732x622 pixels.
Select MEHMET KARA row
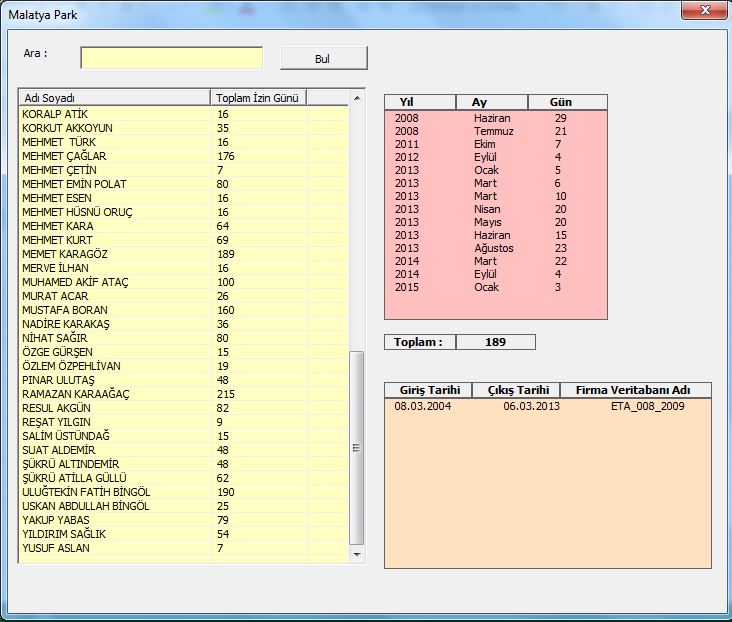click(184, 226)
